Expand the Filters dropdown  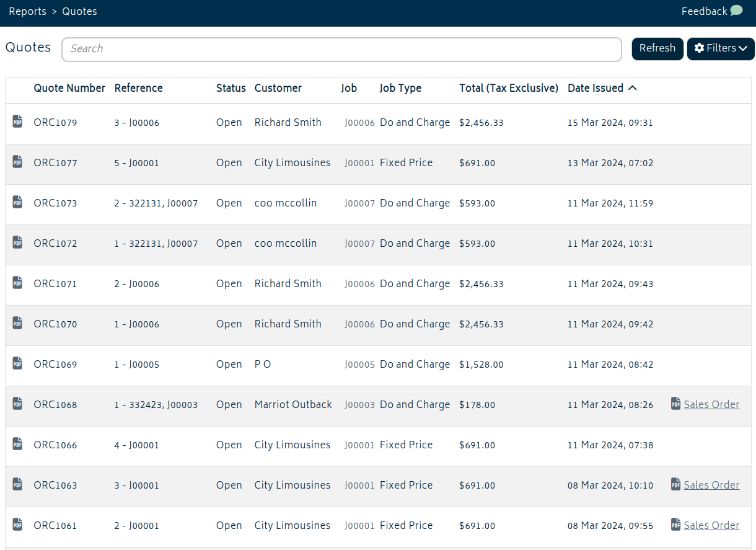pos(721,48)
